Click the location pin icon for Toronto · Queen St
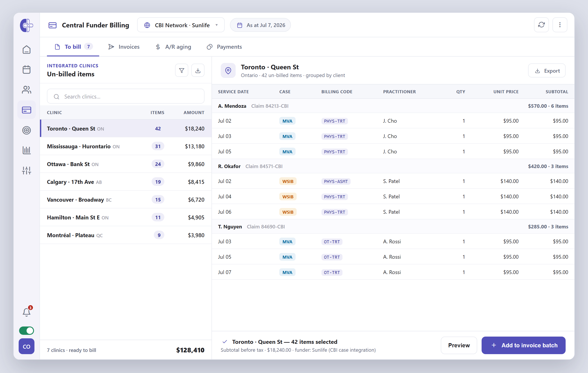The height and width of the screenshot is (373, 588). tap(228, 71)
